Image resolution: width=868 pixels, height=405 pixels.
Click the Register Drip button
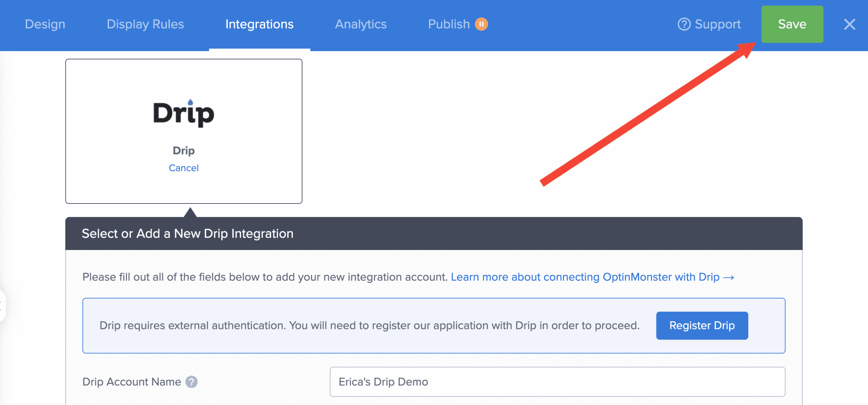702,325
